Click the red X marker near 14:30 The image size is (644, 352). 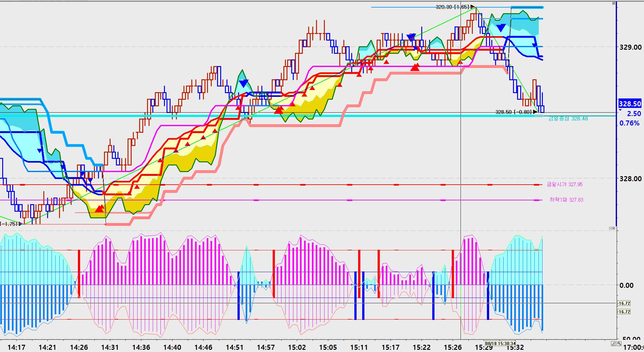[x=104, y=193]
